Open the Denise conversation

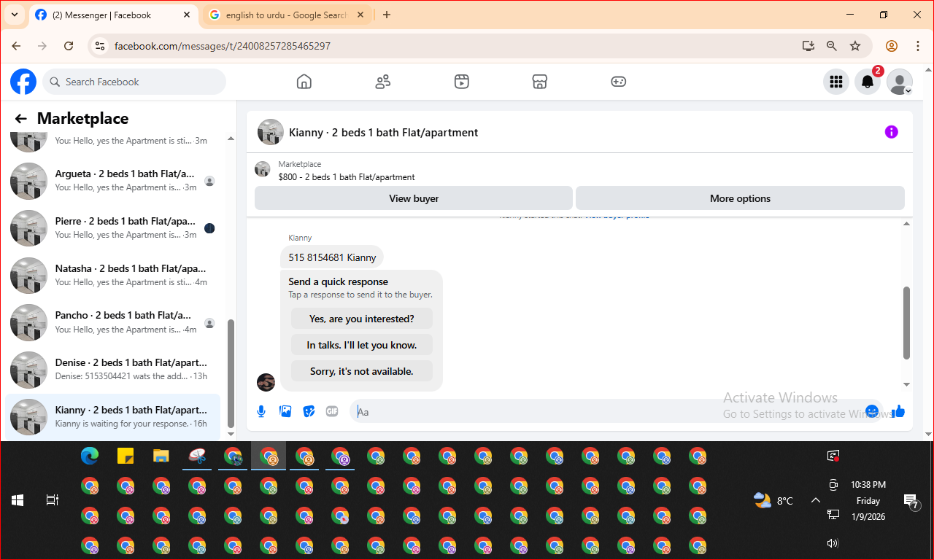tap(114, 370)
